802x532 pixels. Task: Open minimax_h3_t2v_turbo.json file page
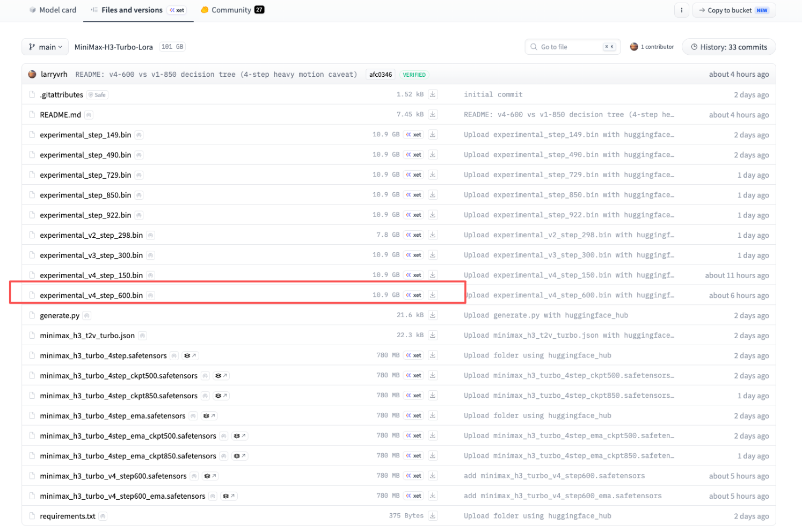tap(88, 336)
